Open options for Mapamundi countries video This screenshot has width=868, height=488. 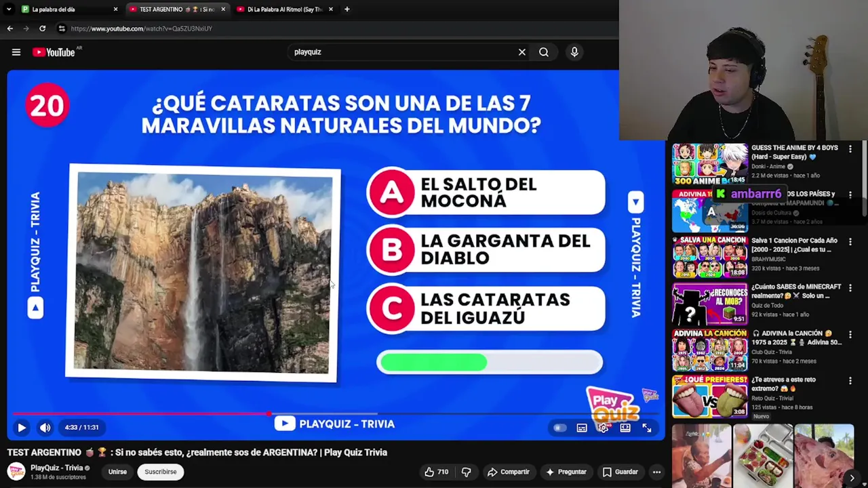click(x=850, y=195)
